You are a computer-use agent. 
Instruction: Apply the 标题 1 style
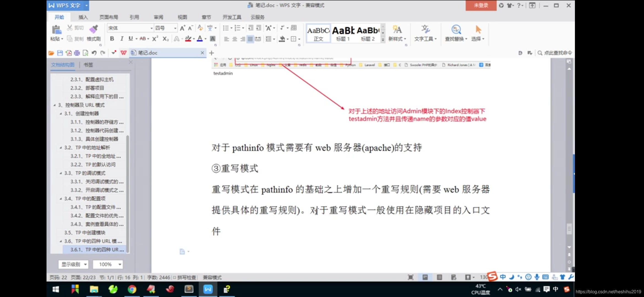[343, 33]
